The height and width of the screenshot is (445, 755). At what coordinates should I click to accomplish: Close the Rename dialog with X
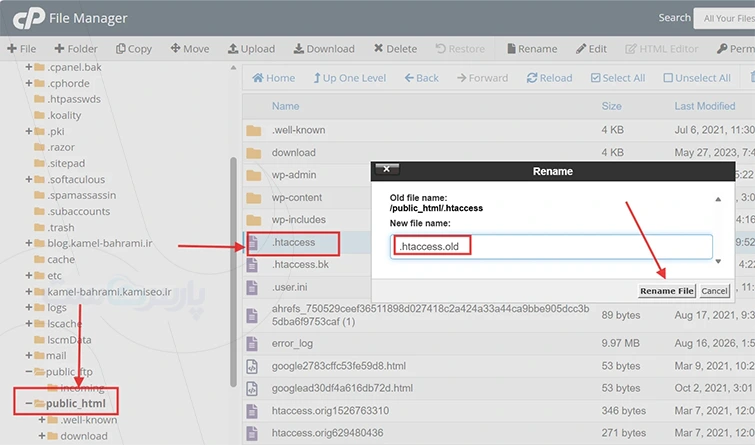pyautogui.click(x=387, y=169)
